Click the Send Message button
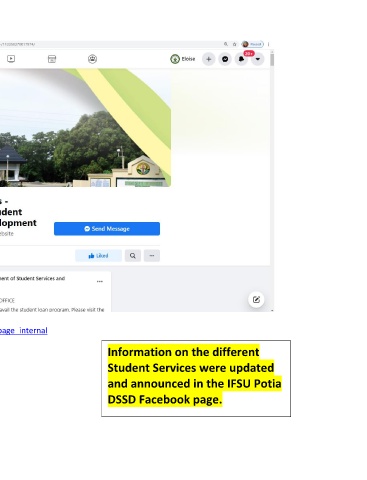 tap(107, 229)
